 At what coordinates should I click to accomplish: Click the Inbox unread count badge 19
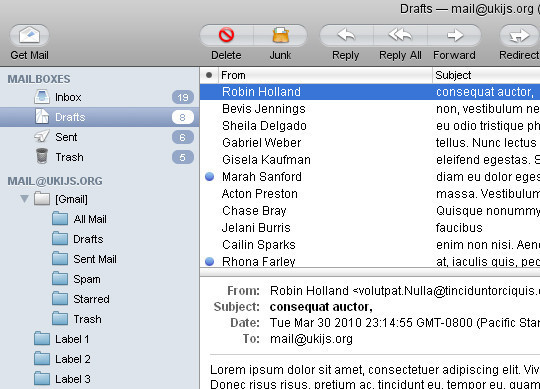[x=183, y=97]
